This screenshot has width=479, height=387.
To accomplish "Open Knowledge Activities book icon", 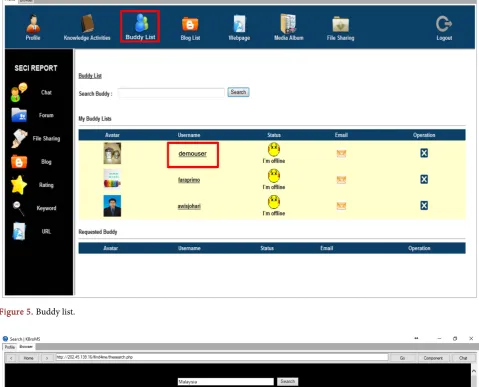I will point(87,23).
